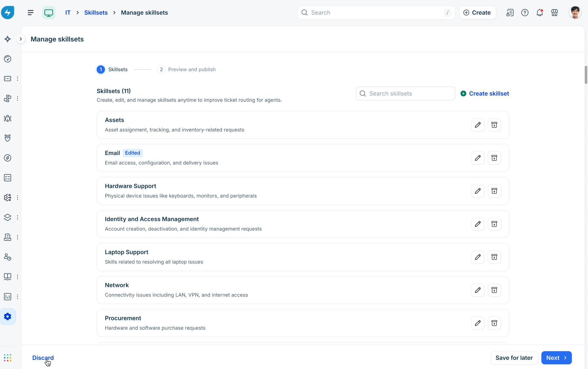Open the colorful app switcher grid

8,358
